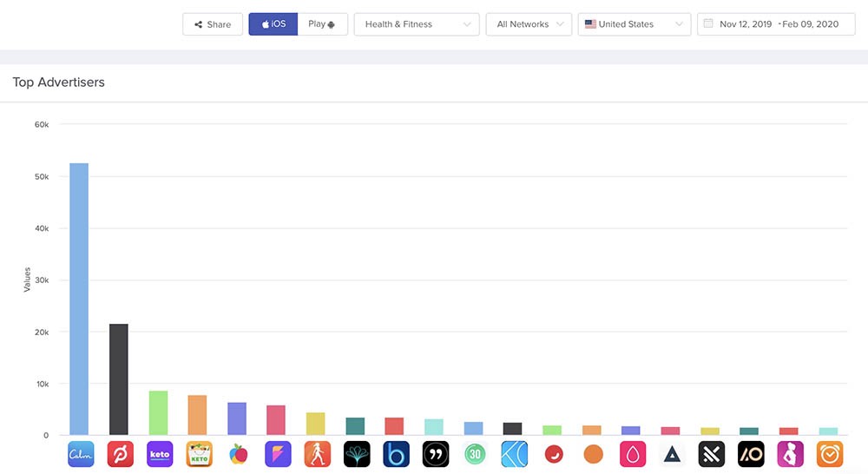Select the black lotus flower app icon
868x474 pixels.
tap(357, 454)
